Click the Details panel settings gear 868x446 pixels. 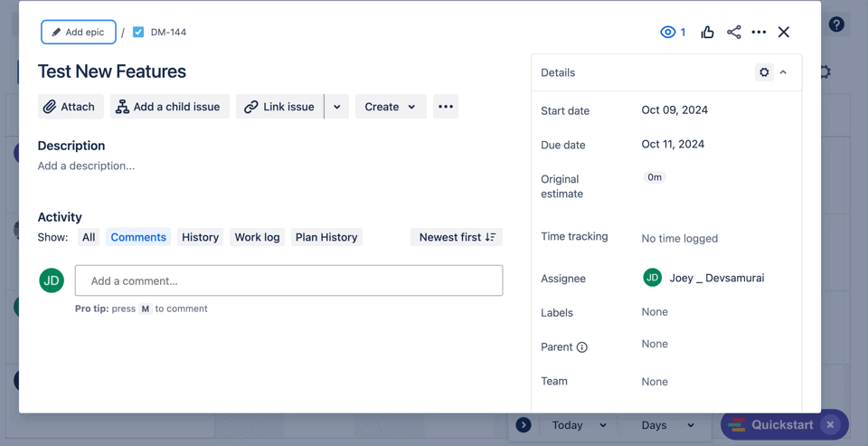(x=764, y=72)
